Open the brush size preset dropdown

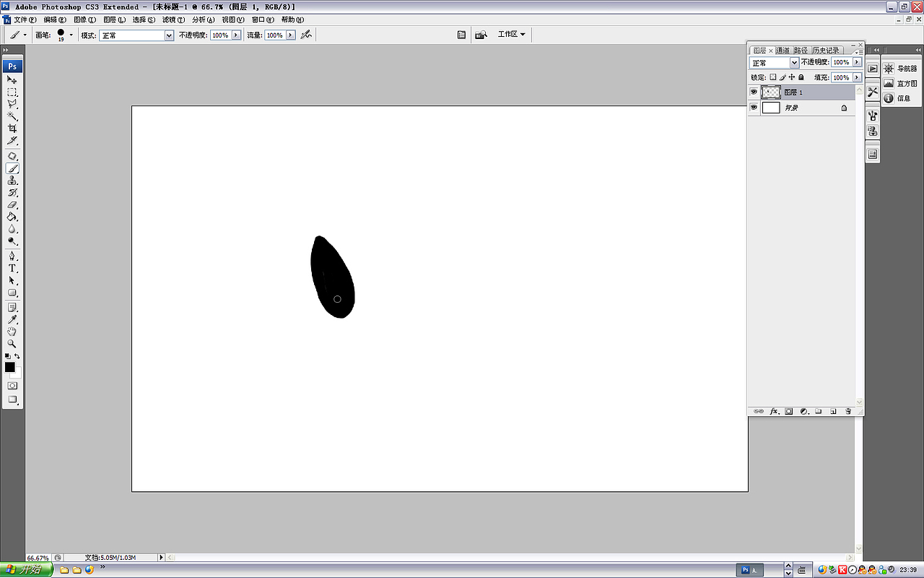coord(71,35)
